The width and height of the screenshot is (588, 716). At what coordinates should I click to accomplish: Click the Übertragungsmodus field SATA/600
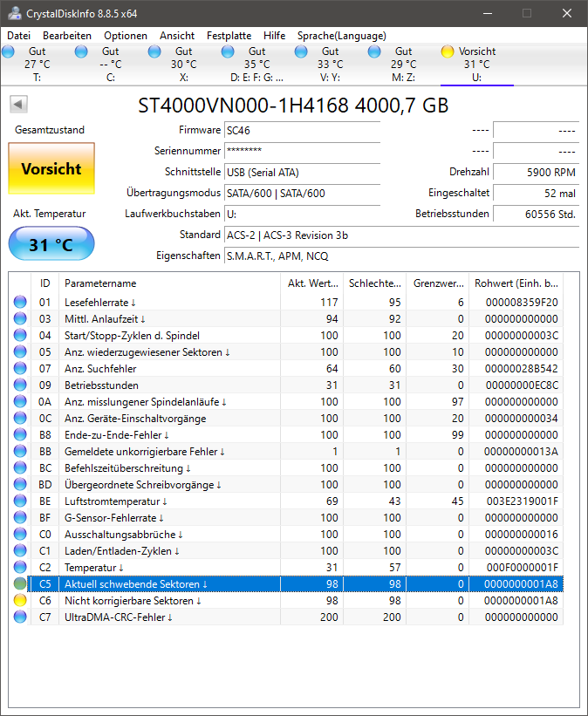tap(303, 193)
